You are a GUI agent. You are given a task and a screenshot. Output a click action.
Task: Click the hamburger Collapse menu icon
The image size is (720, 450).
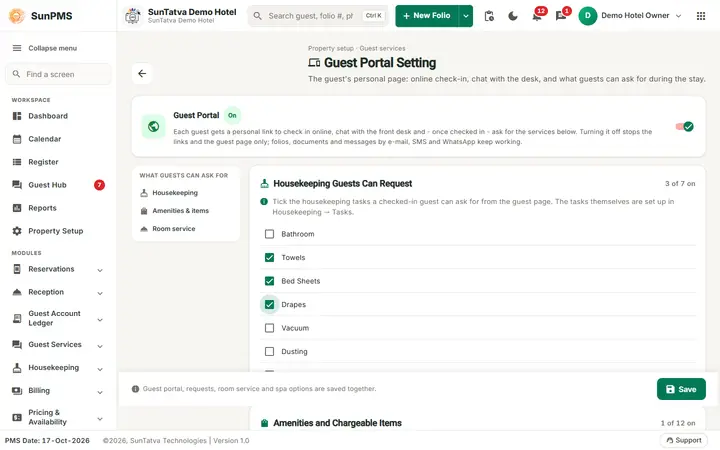pos(17,48)
